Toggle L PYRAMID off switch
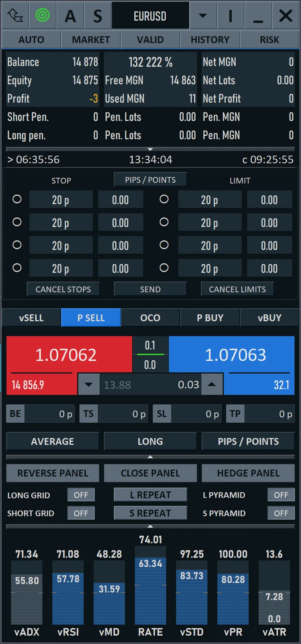 281,495
